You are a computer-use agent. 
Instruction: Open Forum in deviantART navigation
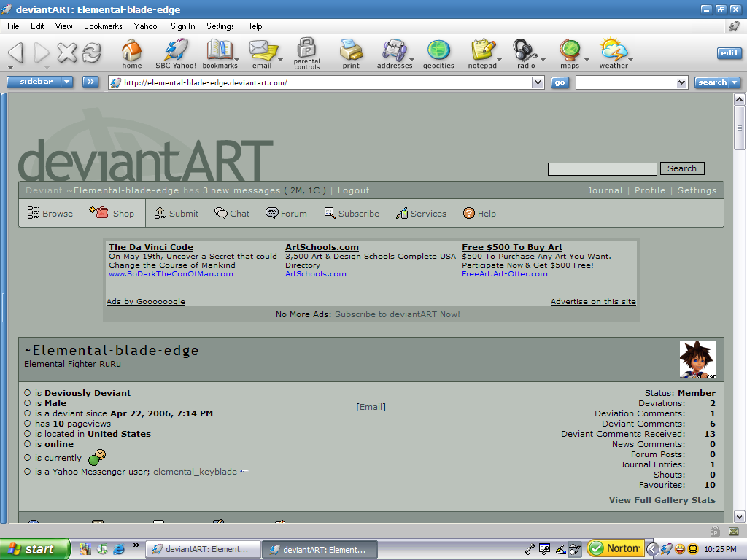click(x=286, y=214)
